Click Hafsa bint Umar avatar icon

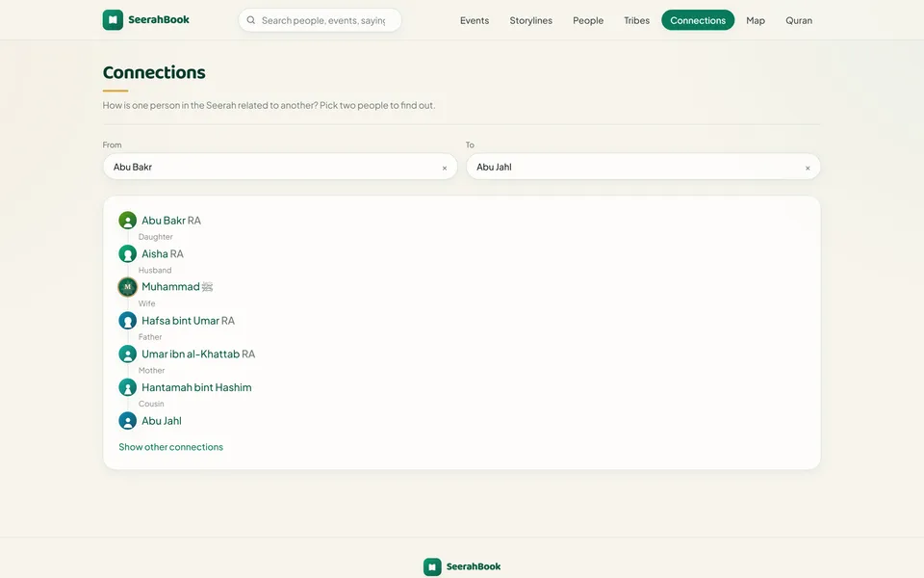[x=127, y=320]
